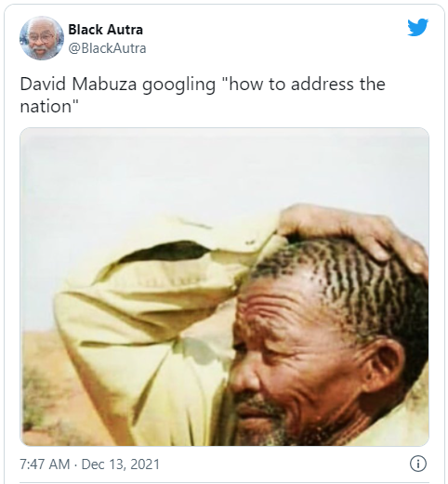Viewport: 448px width, 484px height.
Task: Open Black Autra's profile avatar
Action: 42,38
